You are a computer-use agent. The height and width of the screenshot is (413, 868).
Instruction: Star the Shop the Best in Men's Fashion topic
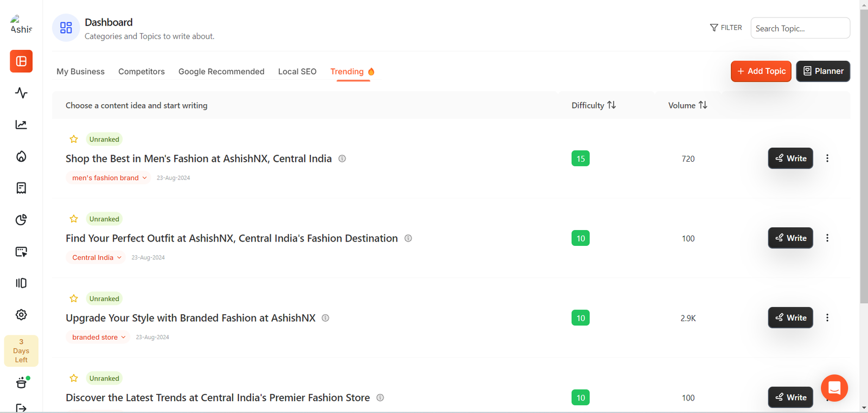point(74,139)
